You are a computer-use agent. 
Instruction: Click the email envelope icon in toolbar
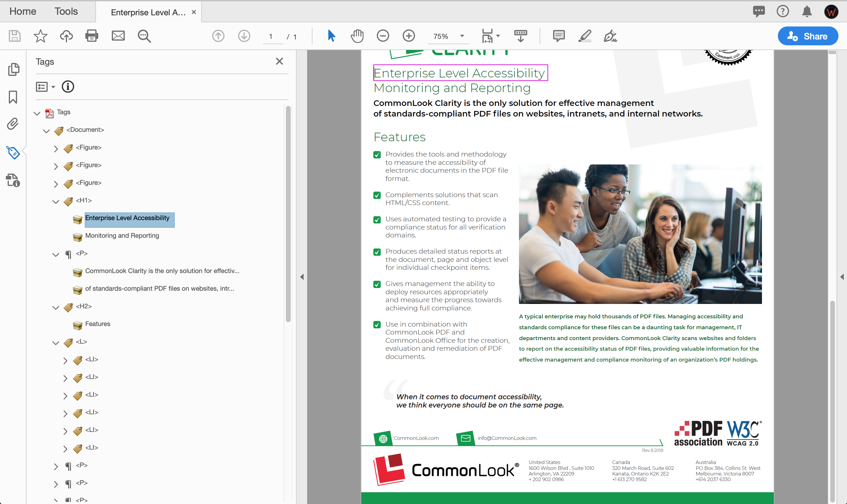pos(118,36)
